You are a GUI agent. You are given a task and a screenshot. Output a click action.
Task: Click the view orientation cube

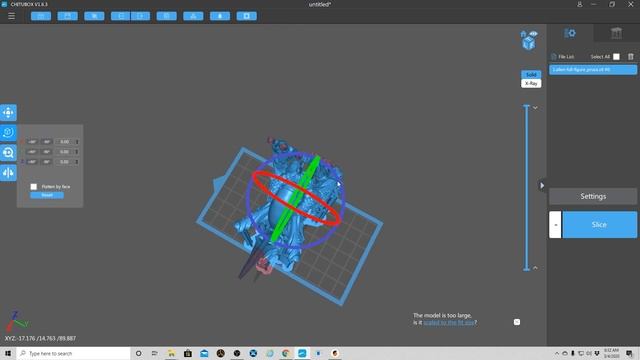click(x=529, y=43)
